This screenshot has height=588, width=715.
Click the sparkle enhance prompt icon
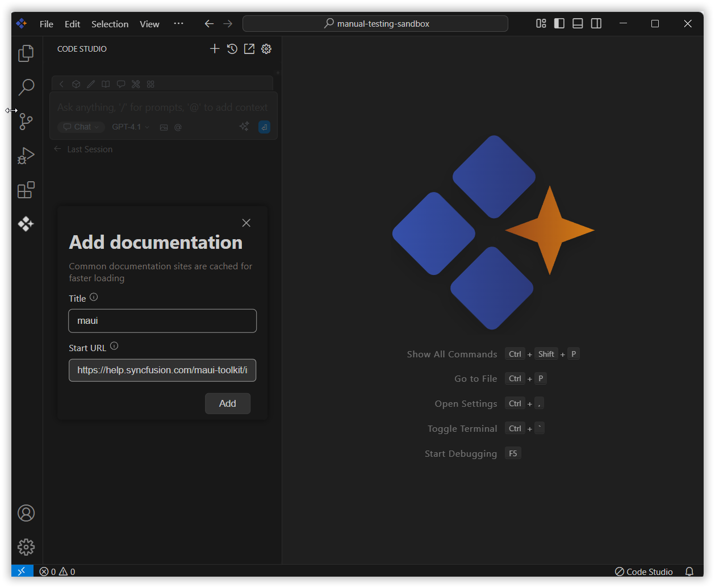click(x=244, y=126)
